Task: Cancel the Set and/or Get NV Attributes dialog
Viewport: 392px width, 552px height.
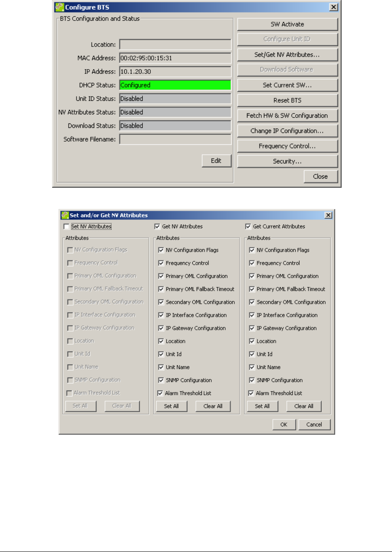Action: 314,425
